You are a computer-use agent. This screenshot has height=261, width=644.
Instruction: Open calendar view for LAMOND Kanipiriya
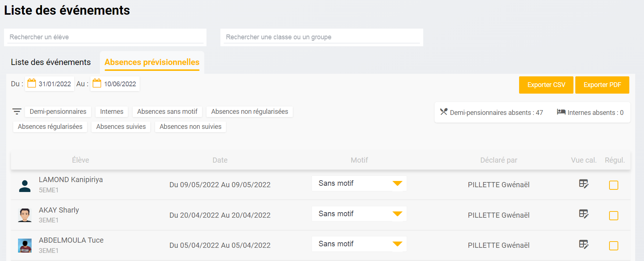pos(583,184)
